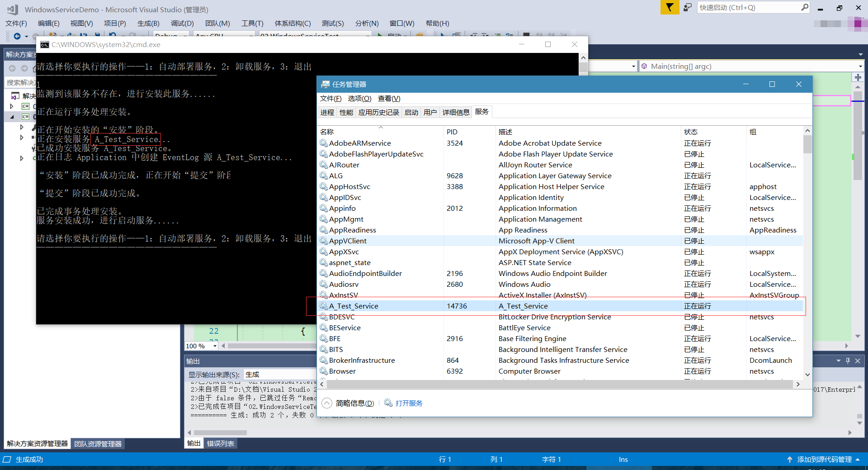Open the Main(string[] argc) member dropdown
The image size is (868, 470).
click(x=860, y=66)
